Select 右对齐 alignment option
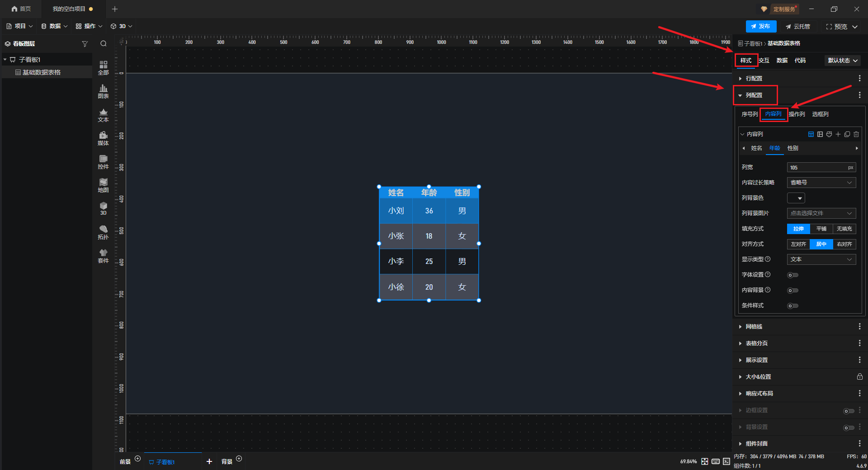868x470 pixels. tap(844, 244)
